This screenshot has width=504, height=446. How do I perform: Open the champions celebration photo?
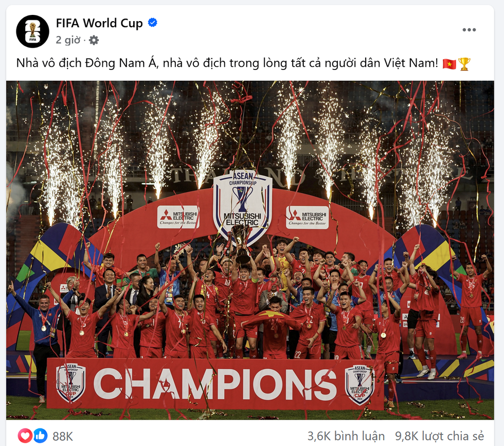click(x=250, y=250)
